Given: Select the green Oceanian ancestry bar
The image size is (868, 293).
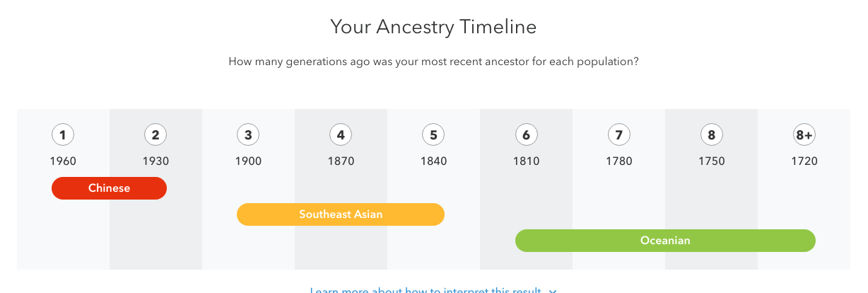Looking at the screenshot, I should click(x=665, y=241).
